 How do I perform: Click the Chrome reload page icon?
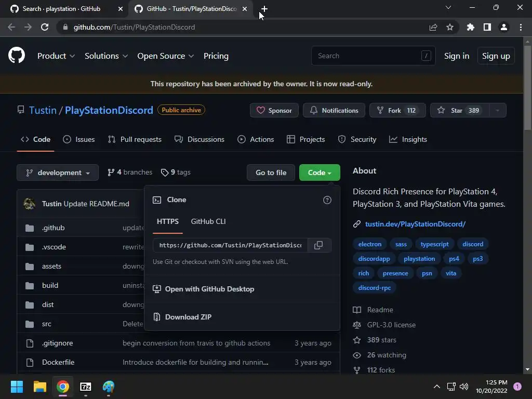(x=45, y=27)
